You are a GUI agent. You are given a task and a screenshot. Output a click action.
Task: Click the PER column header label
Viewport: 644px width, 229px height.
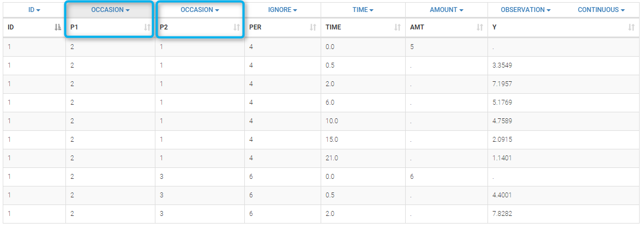(x=255, y=27)
